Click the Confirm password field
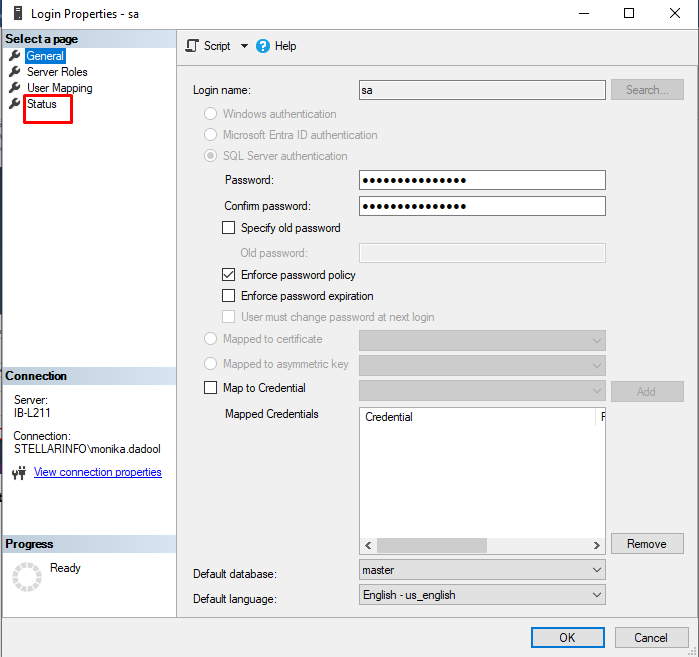 (x=482, y=206)
